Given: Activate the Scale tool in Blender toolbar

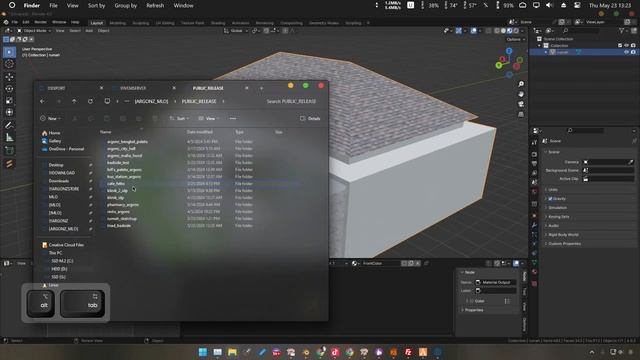Looking at the screenshot, I should tap(9, 100).
